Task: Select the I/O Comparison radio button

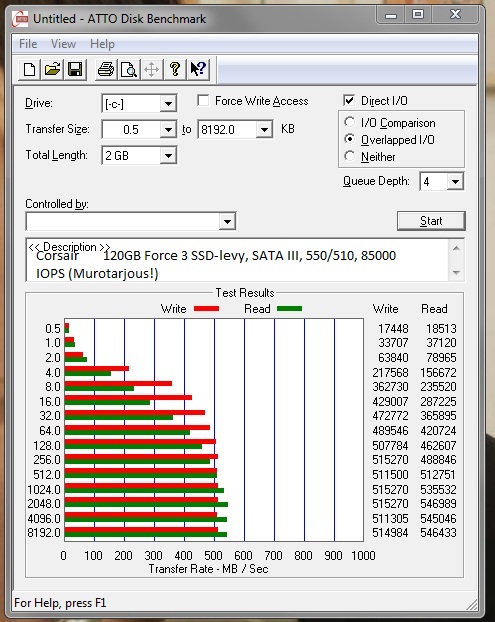Action: click(349, 122)
